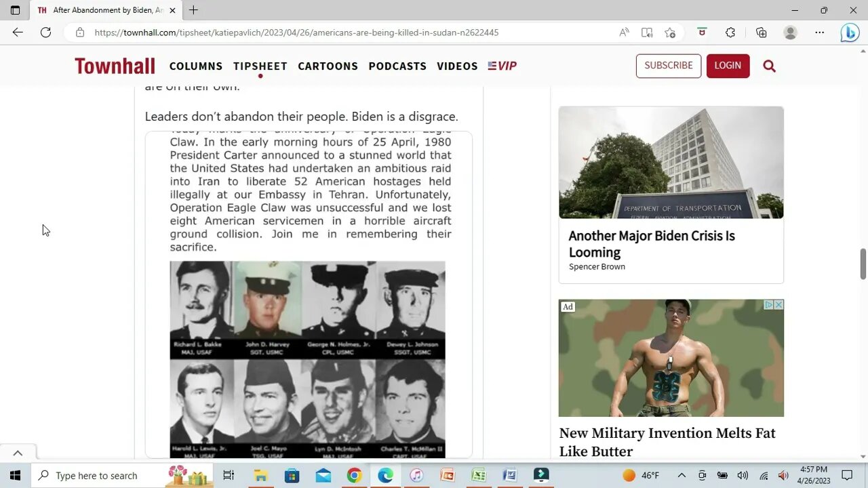Open the VIDEOS menu item
868x488 pixels.
(x=457, y=66)
